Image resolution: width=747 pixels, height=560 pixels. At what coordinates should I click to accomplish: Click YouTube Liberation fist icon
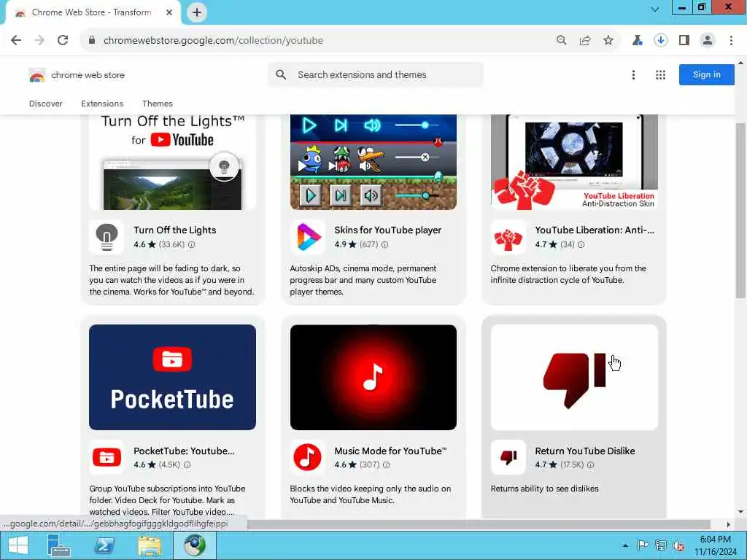508,237
